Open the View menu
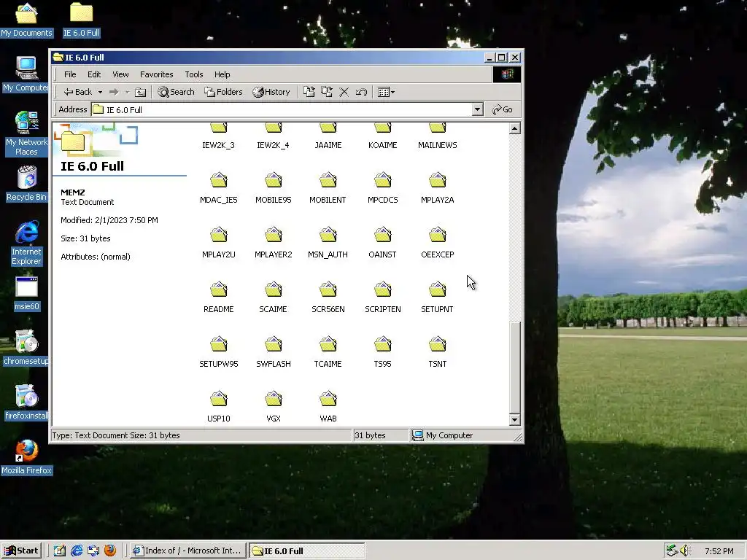 (x=120, y=74)
